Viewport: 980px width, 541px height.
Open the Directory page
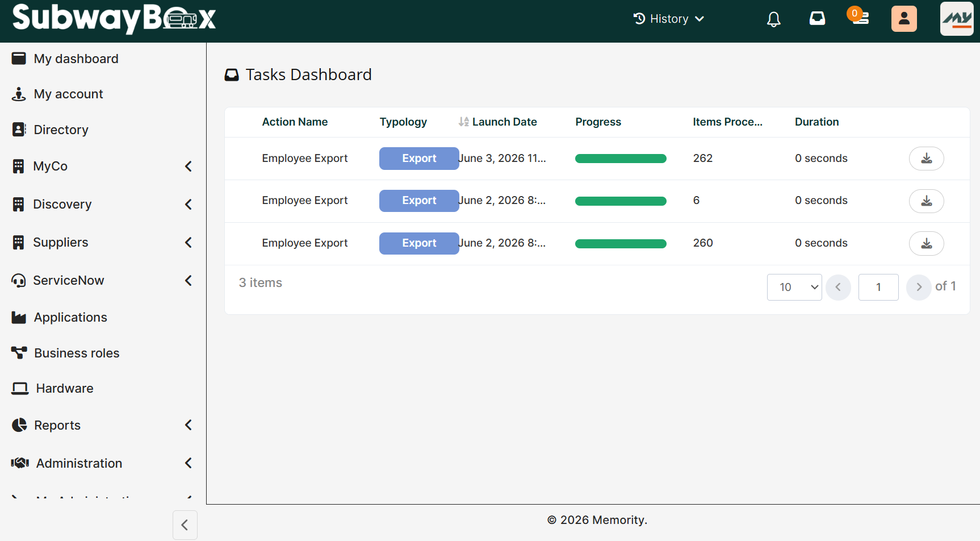(x=61, y=130)
